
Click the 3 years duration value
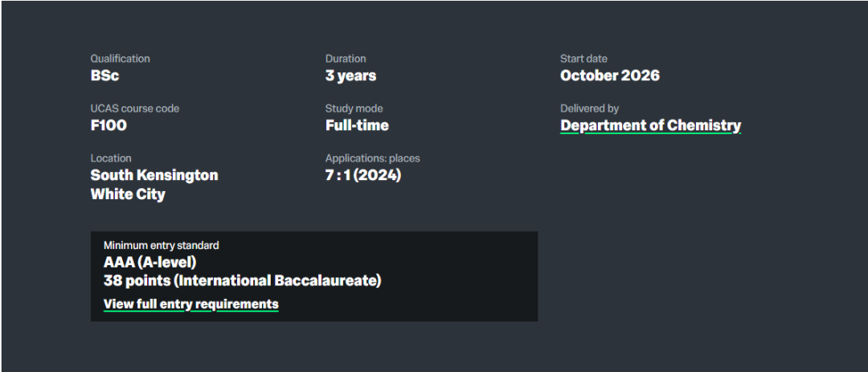pyautogui.click(x=350, y=76)
